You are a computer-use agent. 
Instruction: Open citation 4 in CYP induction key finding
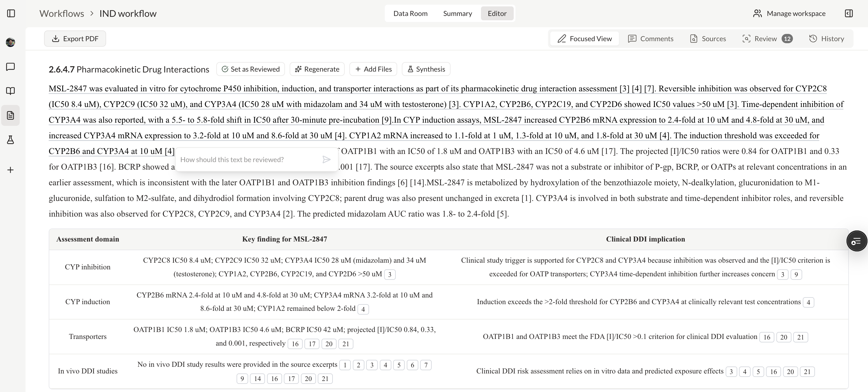(x=363, y=309)
